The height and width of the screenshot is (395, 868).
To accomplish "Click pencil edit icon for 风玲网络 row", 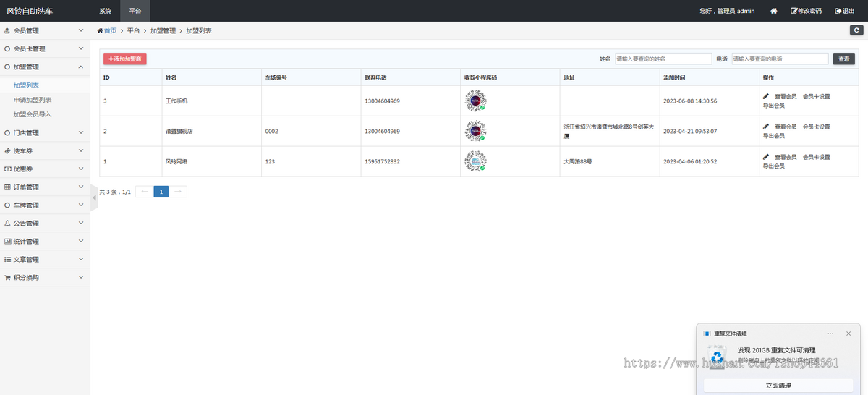I will point(766,157).
